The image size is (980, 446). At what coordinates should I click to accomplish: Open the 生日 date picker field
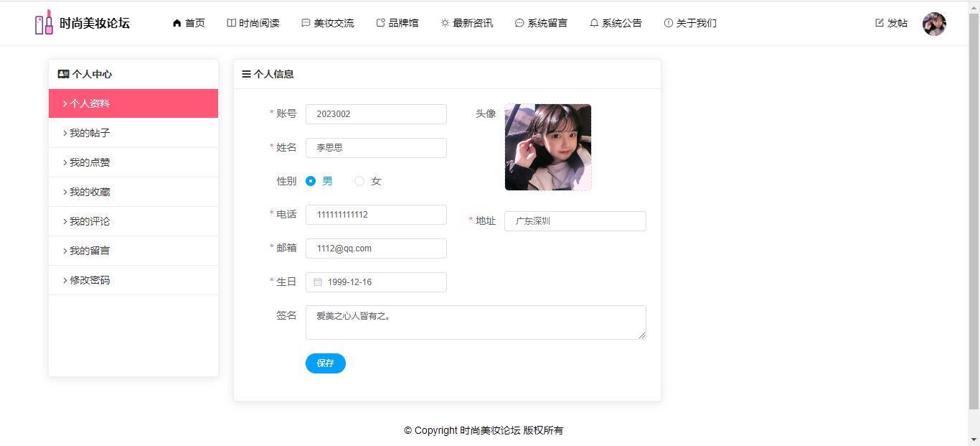[376, 282]
